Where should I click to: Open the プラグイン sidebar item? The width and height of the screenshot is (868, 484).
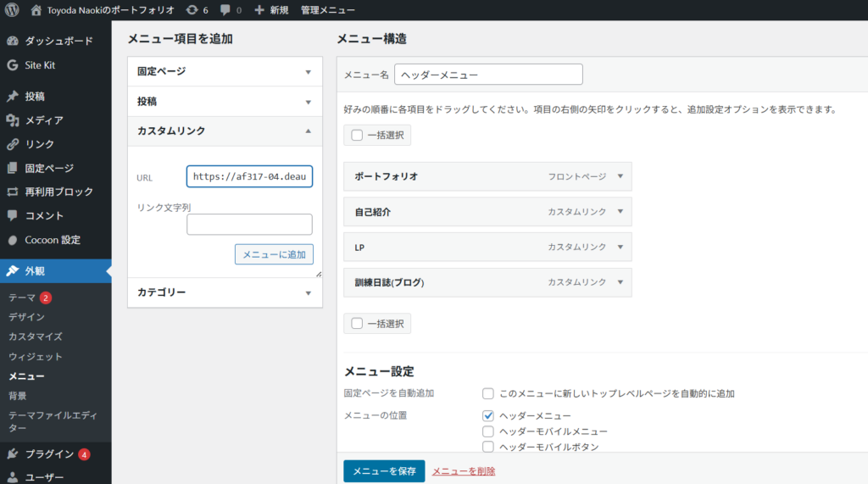coord(48,453)
